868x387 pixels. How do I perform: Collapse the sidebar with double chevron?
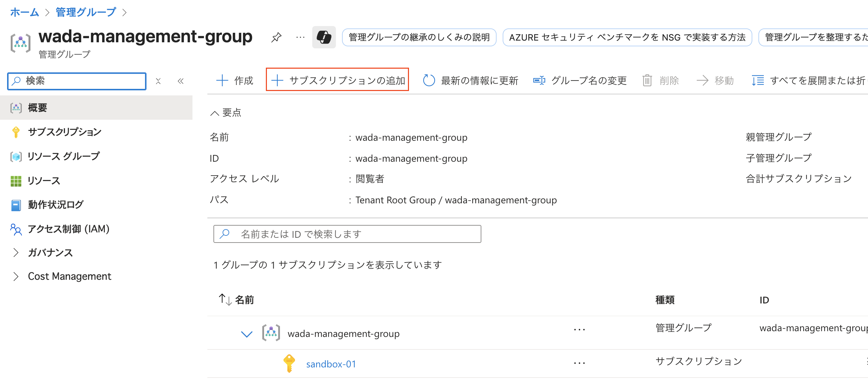tap(181, 81)
